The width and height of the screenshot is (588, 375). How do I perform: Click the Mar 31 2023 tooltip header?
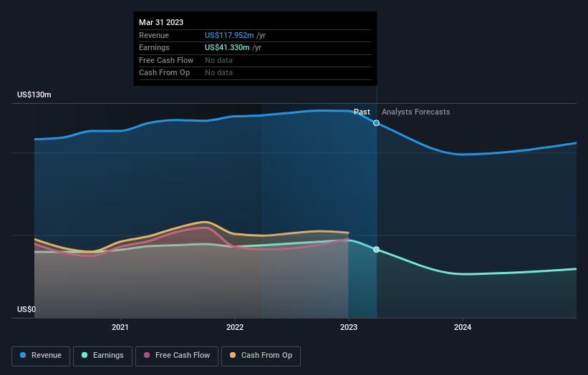pos(161,22)
